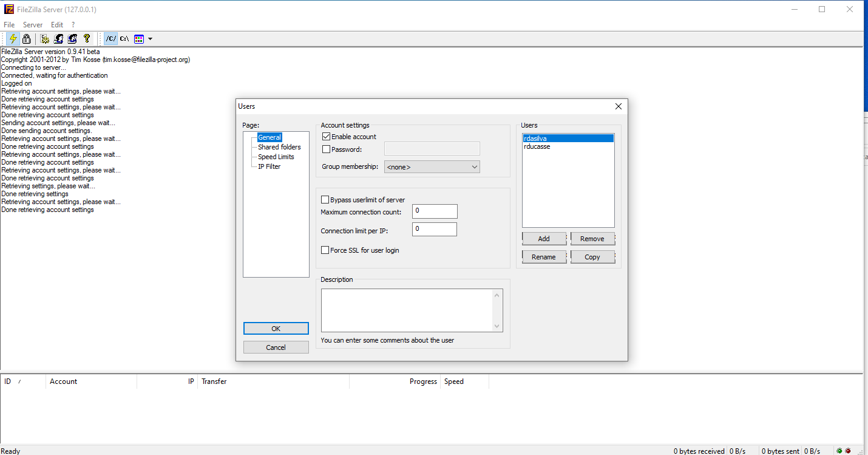Click the colored grid sorting icon
868x455 pixels.
[139, 39]
